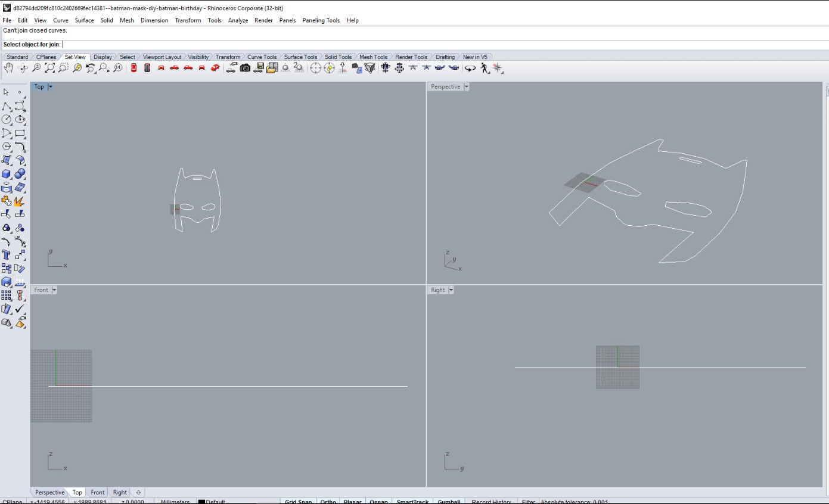Click the Join puzzle-piece icon

pyautogui.click(x=7, y=201)
